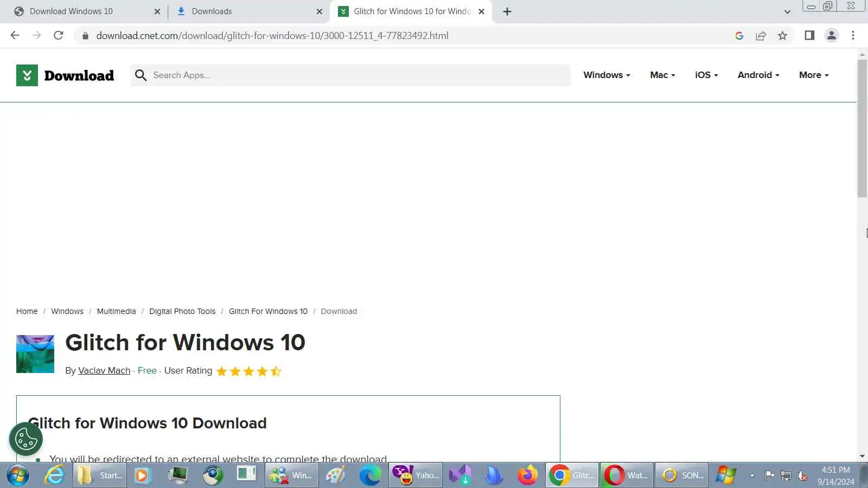This screenshot has height=488, width=868.
Task: Open the Chrome profile avatar
Action: pyautogui.click(x=831, y=35)
